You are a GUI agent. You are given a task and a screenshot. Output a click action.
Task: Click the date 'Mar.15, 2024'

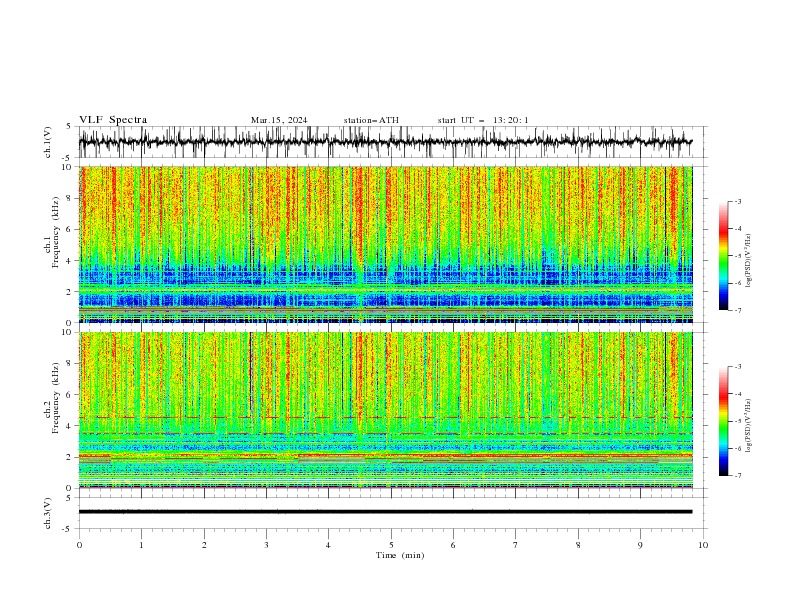tap(279, 120)
